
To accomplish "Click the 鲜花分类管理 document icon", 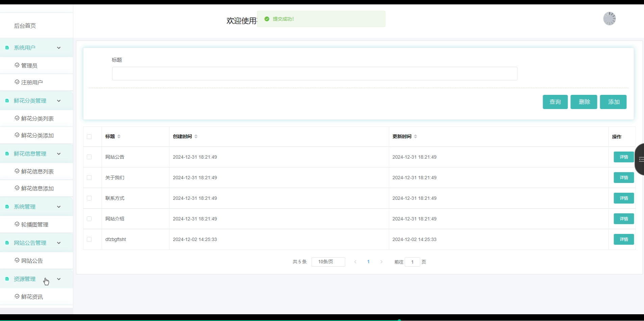I will click(7, 101).
